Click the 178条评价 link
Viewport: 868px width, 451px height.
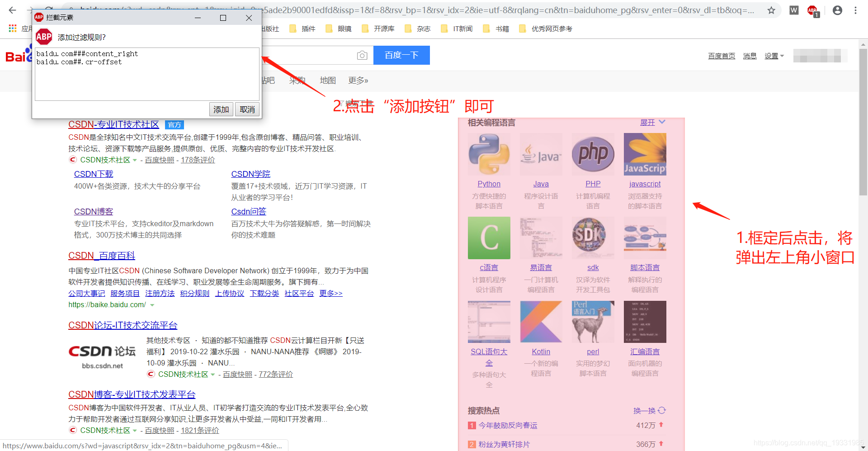(x=198, y=160)
